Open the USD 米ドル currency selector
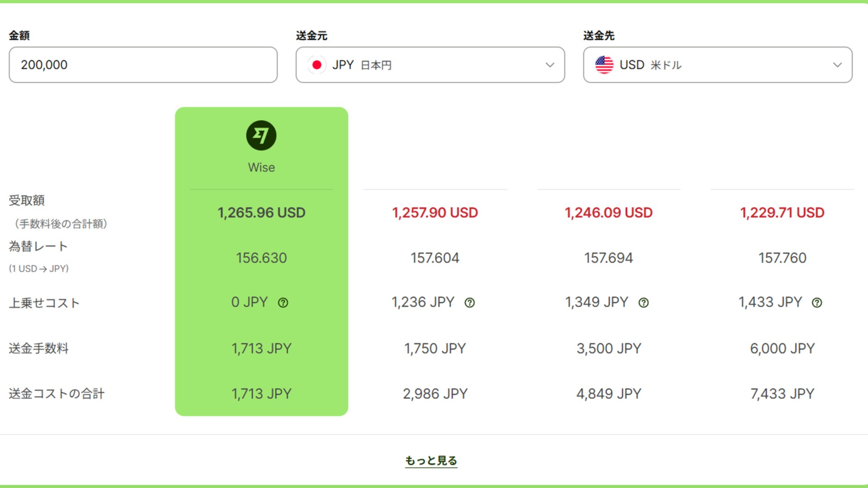This screenshot has height=488, width=868. click(x=717, y=65)
